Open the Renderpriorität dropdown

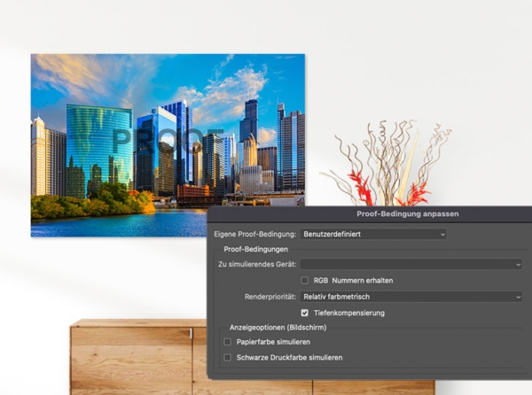point(411,297)
